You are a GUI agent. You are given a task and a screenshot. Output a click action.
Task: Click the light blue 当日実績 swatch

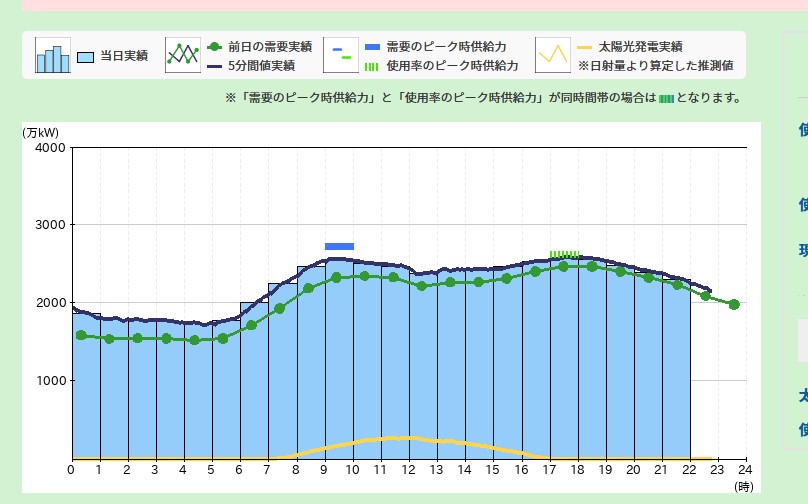pyautogui.click(x=85, y=57)
